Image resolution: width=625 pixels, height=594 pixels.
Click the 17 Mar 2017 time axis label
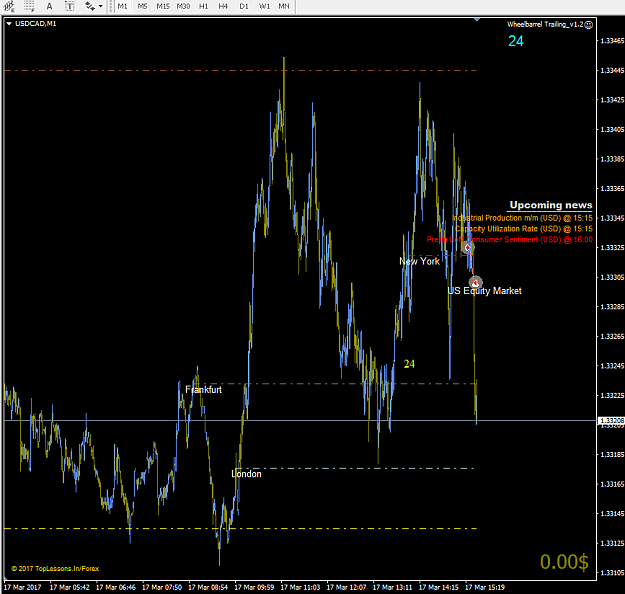pos(22,587)
